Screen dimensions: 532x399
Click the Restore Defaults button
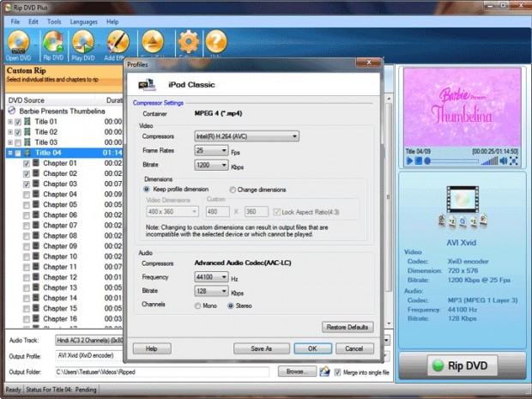(348, 327)
